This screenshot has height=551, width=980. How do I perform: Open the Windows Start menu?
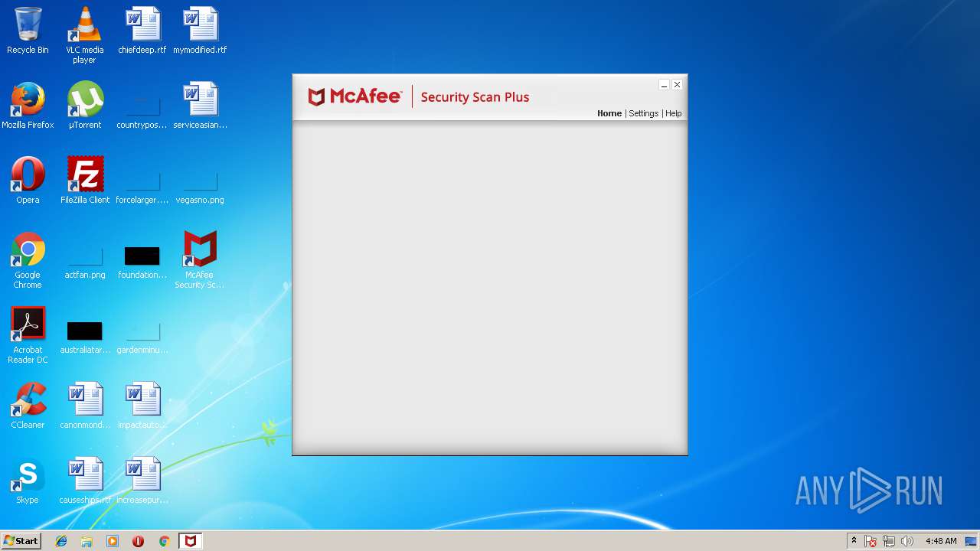click(x=21, y=541)
